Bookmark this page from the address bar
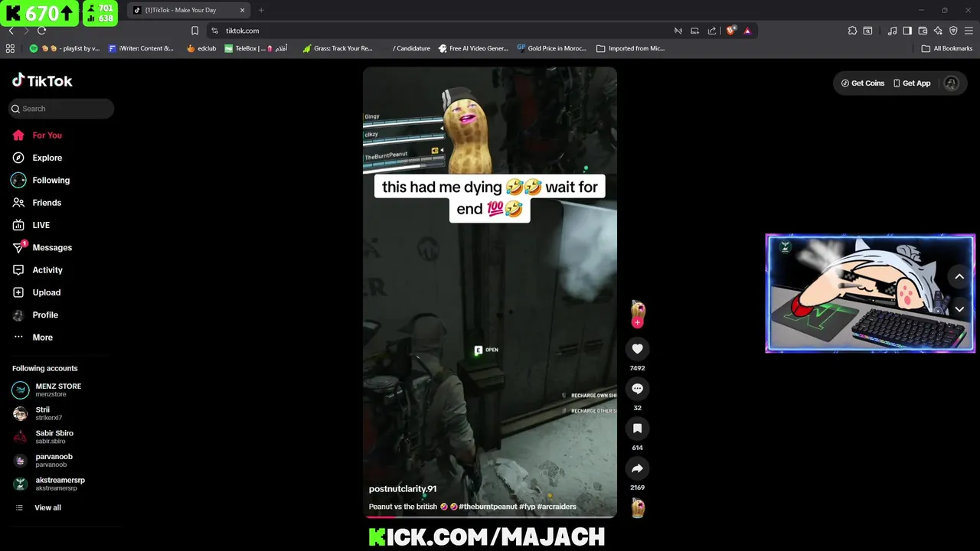 [x=194, y=31]
